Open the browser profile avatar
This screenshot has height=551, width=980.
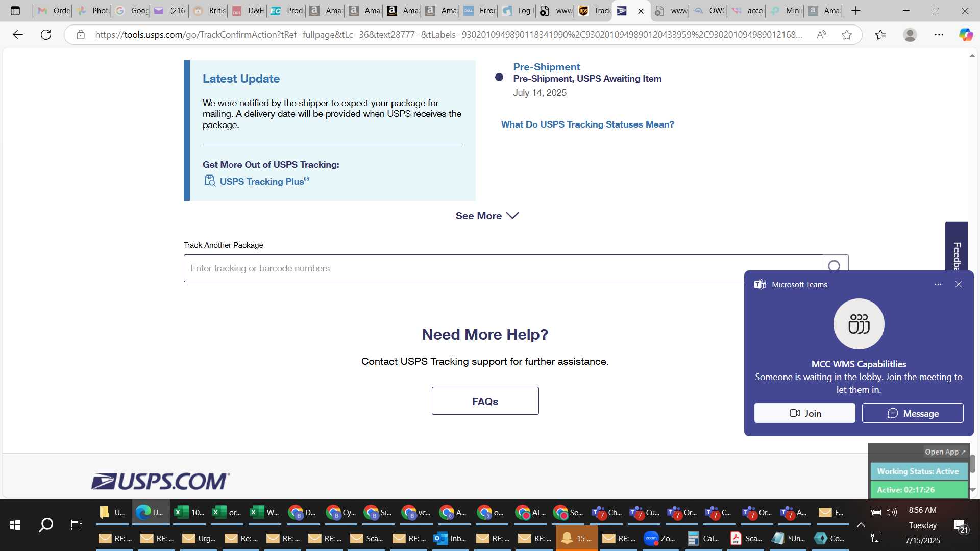[x=910, y=35]
